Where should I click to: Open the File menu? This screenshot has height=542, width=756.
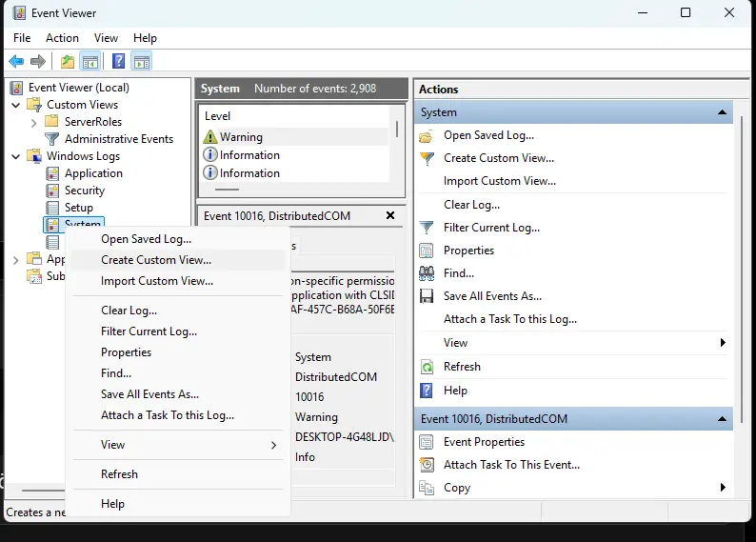tap(22, 38)
